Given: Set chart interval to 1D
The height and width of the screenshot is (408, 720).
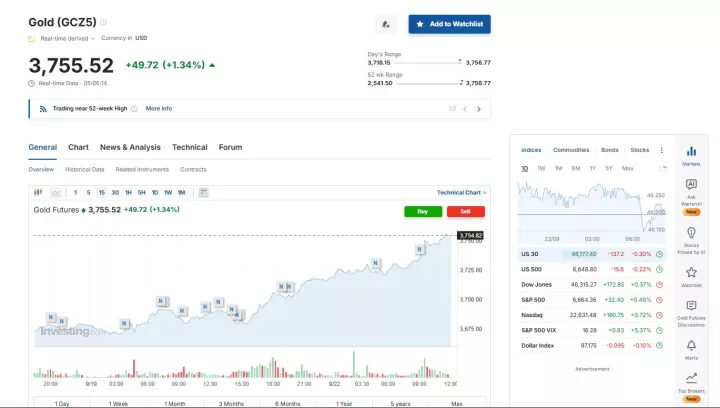Looking at the screenshot, I should [155, 192].
